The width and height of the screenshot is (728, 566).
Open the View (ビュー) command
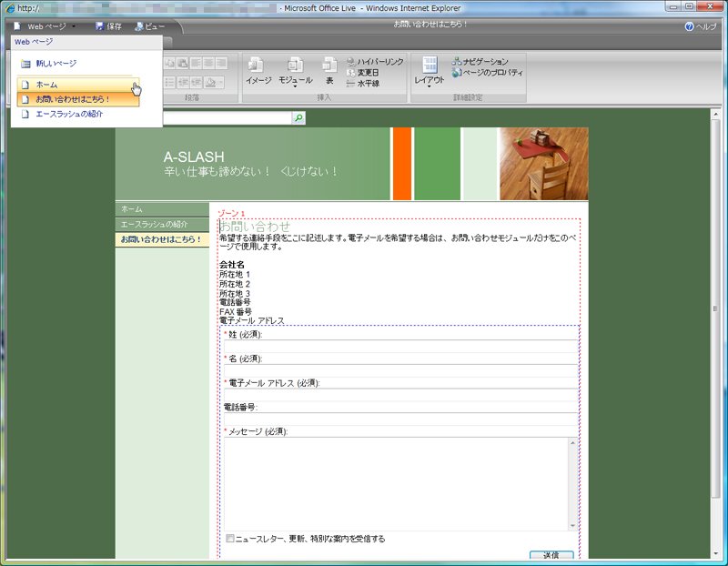point(149,26)
